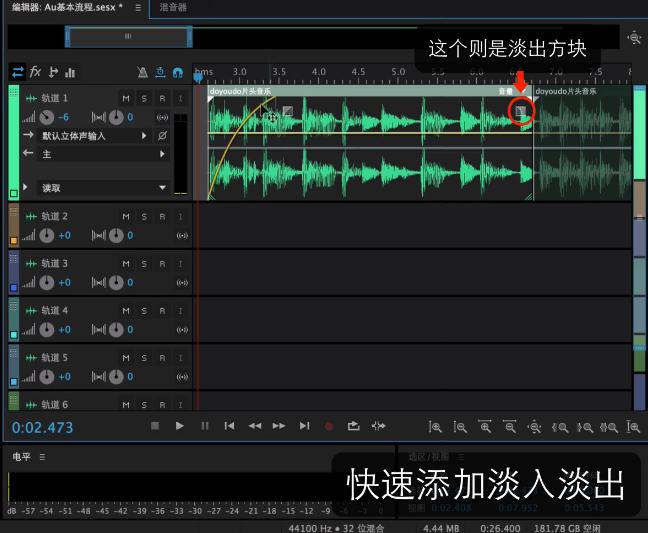Toggle the inputs/outputs view icon
Image resolution: width=648 pixels, height=533 pixels.
pyautogui.click(x=18, y=72)
